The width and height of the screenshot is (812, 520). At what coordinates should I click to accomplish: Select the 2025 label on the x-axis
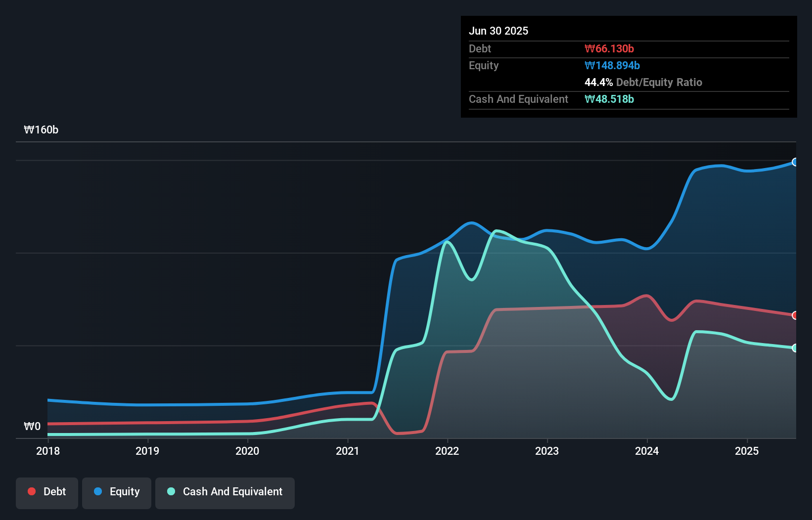(747, 451)
